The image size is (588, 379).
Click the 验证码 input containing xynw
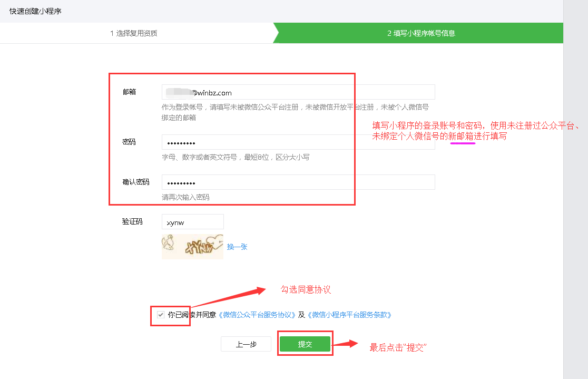[193, 222]
